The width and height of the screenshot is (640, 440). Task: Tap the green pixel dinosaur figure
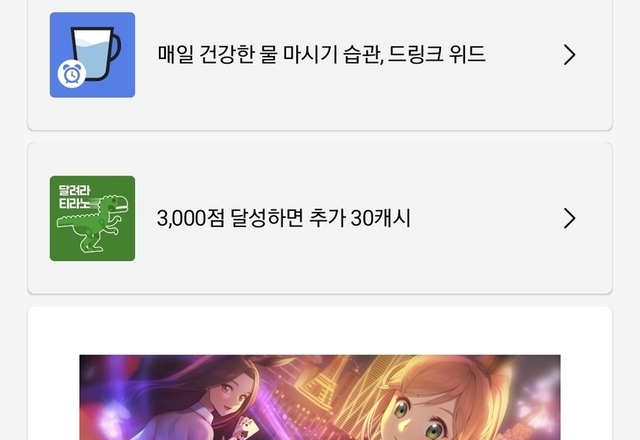tap(93, 224)
